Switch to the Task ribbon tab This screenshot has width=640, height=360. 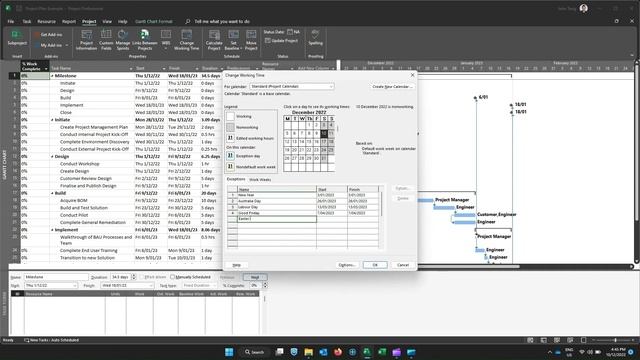pos(27,21)
